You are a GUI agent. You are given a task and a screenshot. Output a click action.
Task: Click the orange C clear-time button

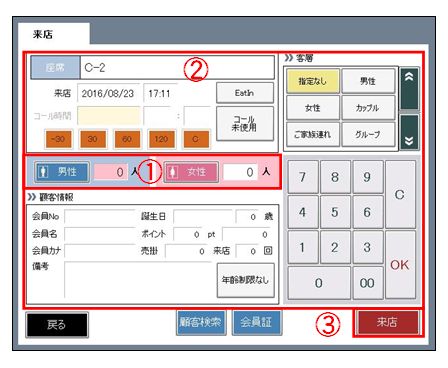(196, 139)
